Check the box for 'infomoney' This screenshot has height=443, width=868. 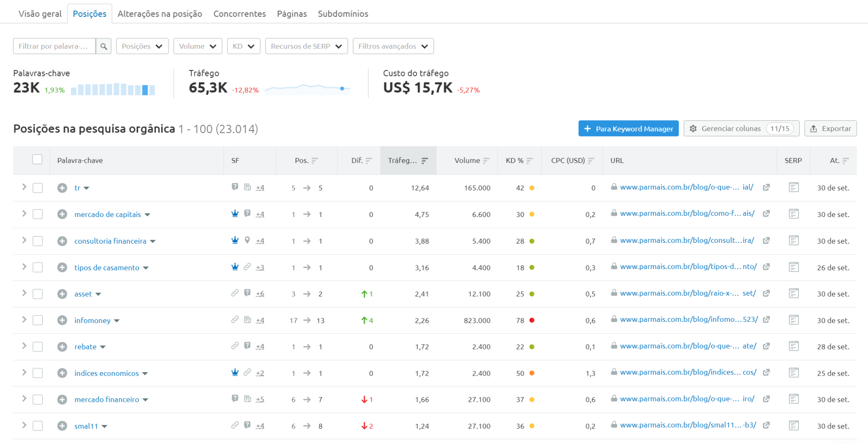tap(38, 320)
